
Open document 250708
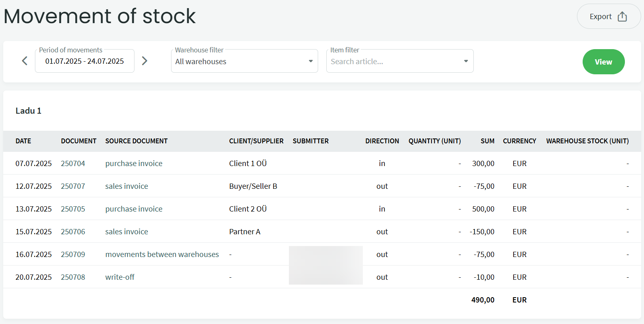coord(73,277)
